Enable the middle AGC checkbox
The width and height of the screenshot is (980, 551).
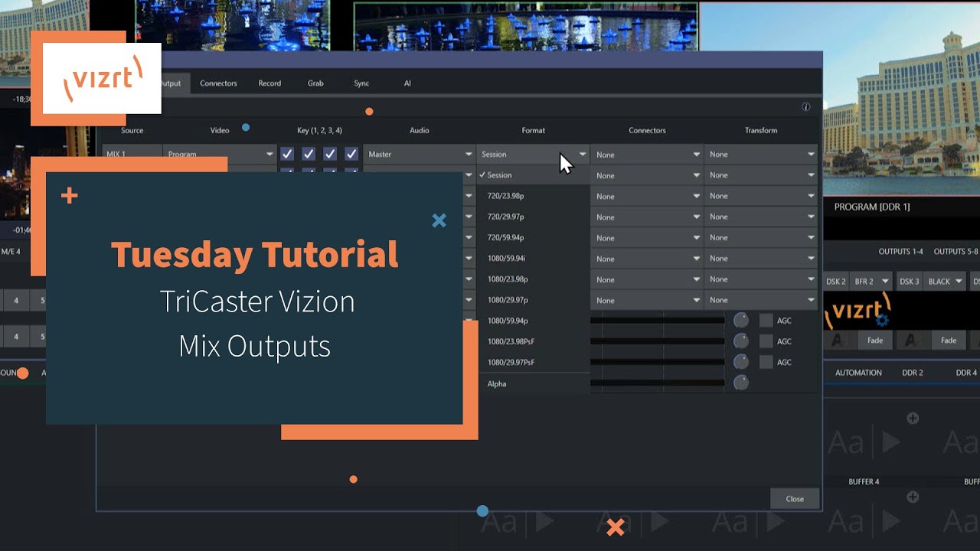click(766, 341)
